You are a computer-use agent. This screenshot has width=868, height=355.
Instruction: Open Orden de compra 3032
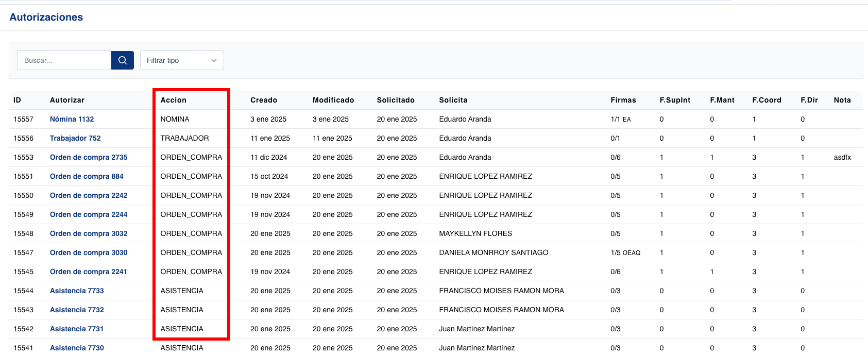(x=89, y=233)
